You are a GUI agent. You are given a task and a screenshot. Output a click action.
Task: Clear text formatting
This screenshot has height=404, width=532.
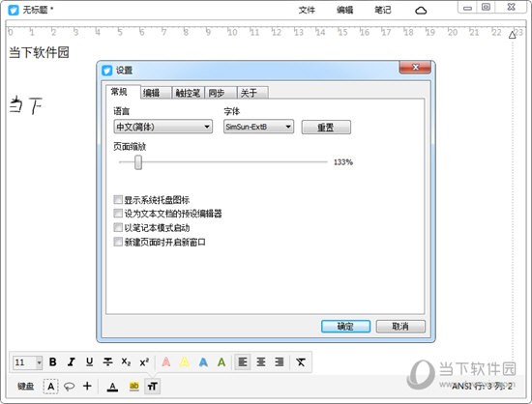[x=300, y=362]
